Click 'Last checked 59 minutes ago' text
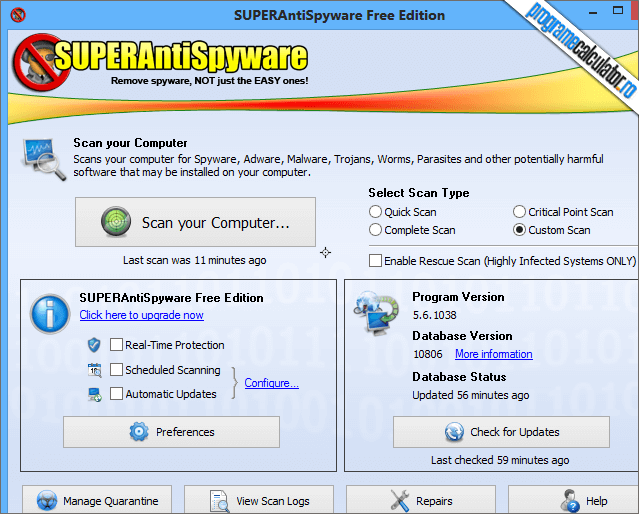 pos(500,460)
